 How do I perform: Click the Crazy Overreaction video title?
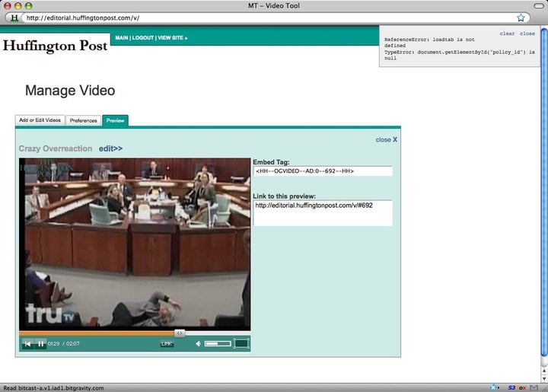coord(56,148)
